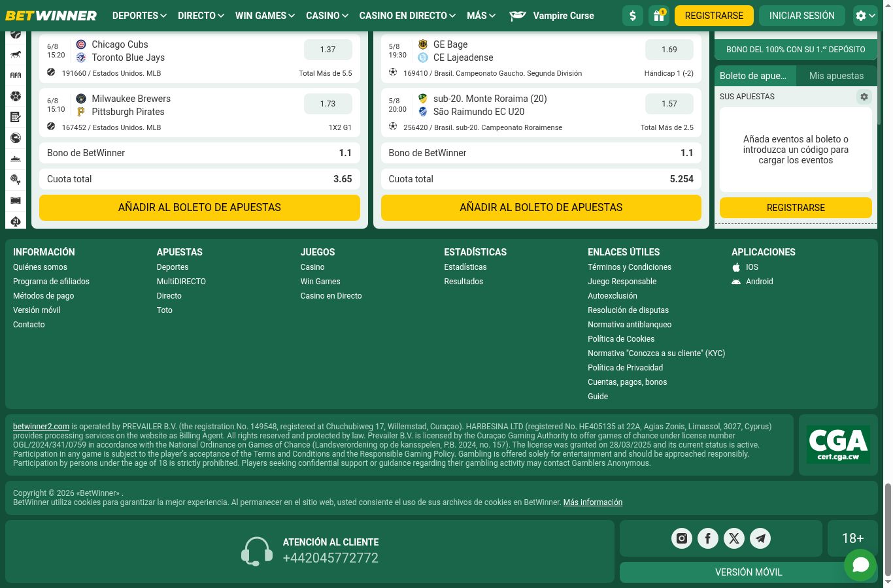The height and width of the screenshot is (588, 893).
Task: Select odds 1.37 for Cubs match
Action: [x=328, y=50]
